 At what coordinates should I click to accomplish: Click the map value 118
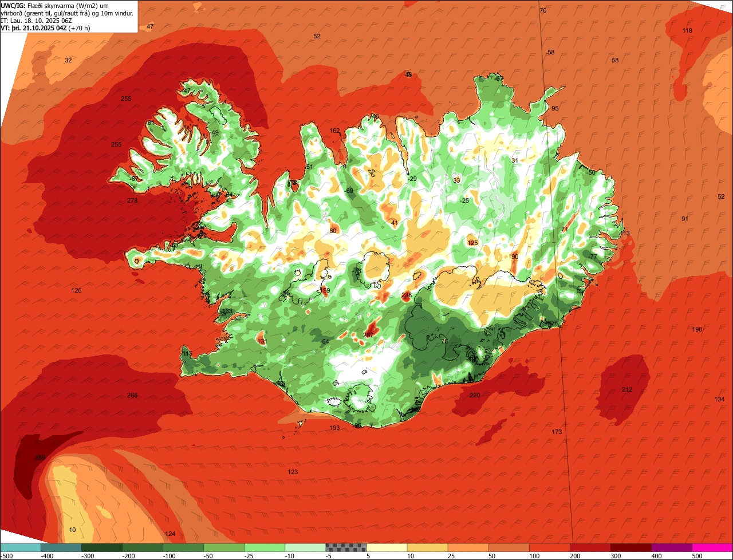tap(687, 30)
